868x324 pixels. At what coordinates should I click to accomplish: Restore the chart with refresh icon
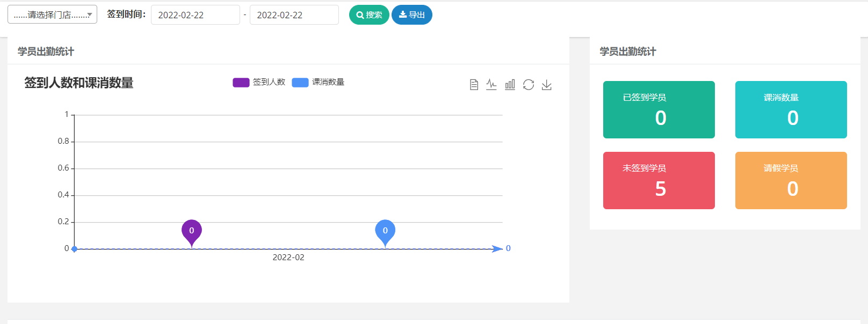click(x=529, y=85)
